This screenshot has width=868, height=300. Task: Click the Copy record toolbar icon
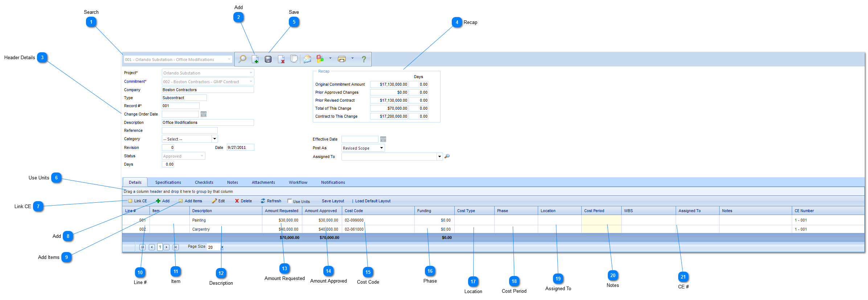pos(294,59)
